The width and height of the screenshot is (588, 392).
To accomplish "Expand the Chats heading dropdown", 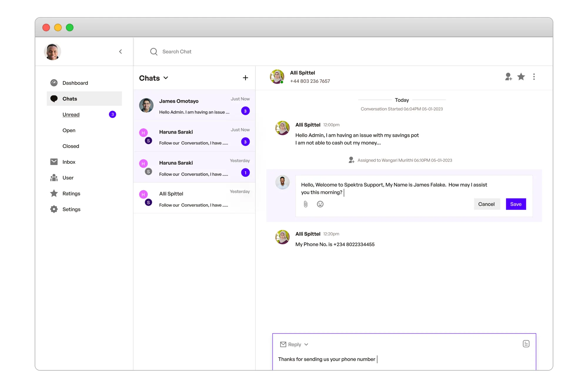I will coord(166,78).
